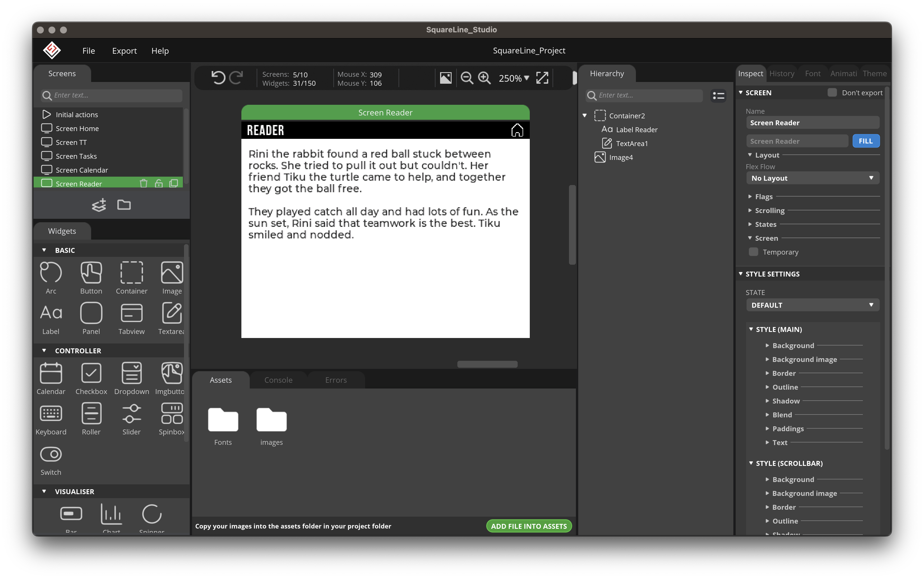Click ADD FILE INTO ASSETS button
The image size is (924, 579).
click(x=529, y=526)
